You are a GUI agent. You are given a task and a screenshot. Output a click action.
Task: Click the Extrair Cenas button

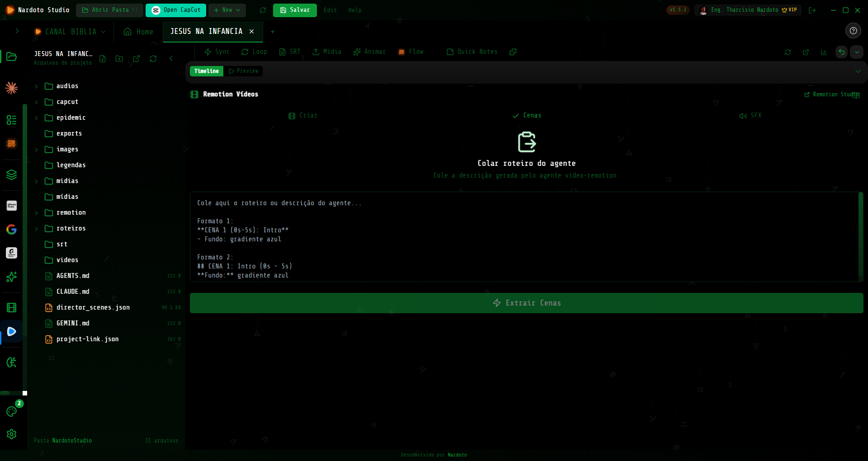[526, 303]
